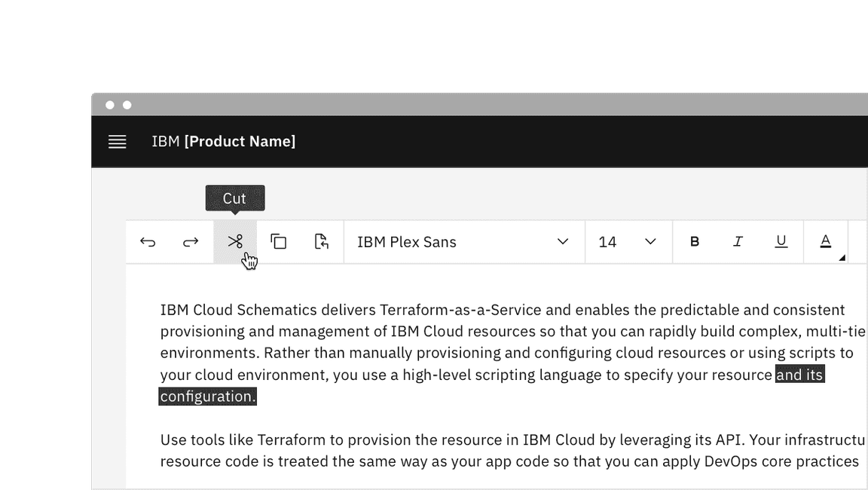Open the text color swatch picker
Viewport: 868px width, 490px height.
825,241
